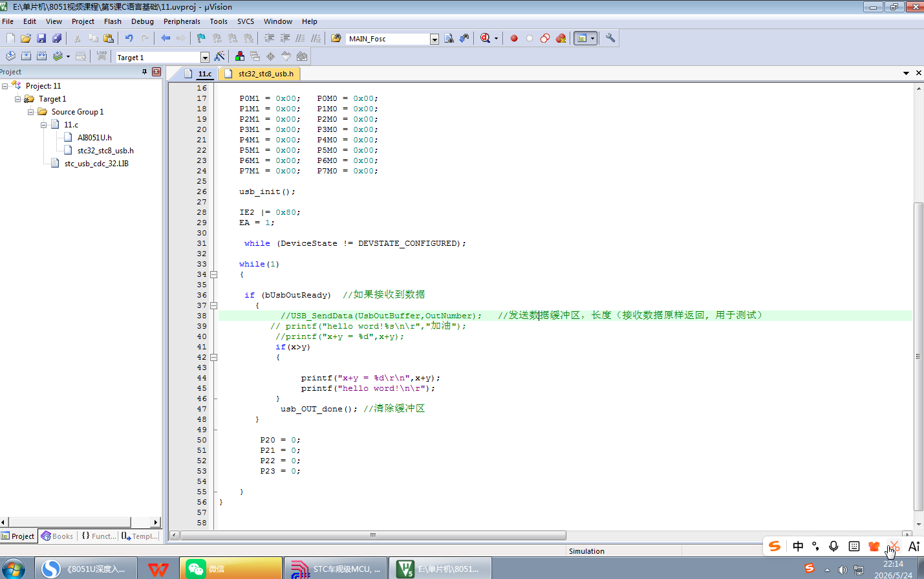This screenshot has width=924, height=579.
Task: Open editor tab list dropdown arrow
Action: [x=906, y=73]
